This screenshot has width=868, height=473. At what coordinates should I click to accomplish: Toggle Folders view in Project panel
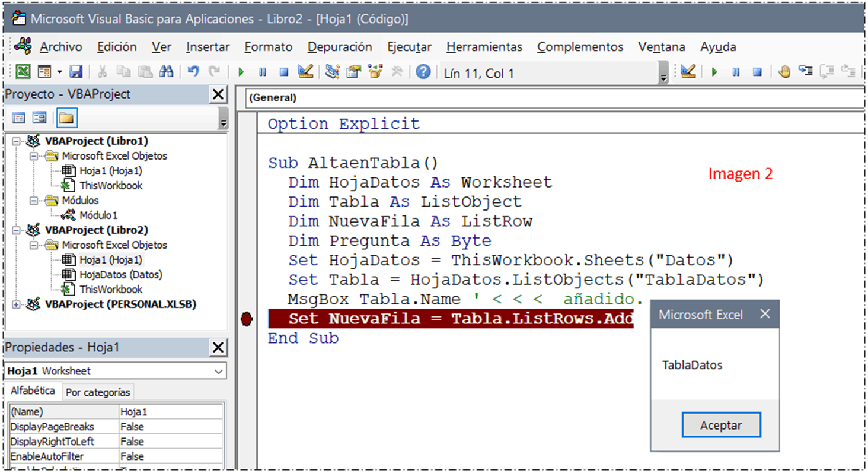(x=67, y=118)
